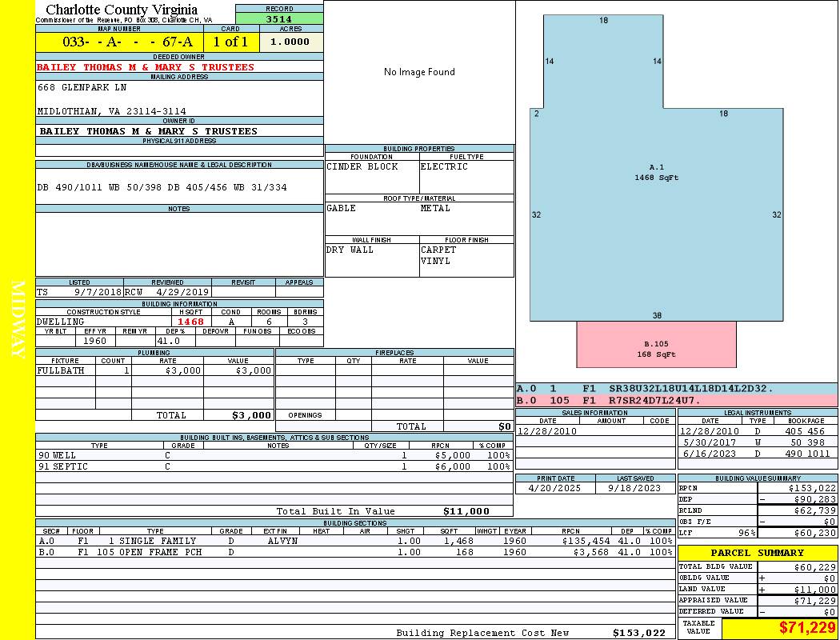Click the 90 WELL built-in row
This screenshot has height=640, width=840.
pos(272,455)
